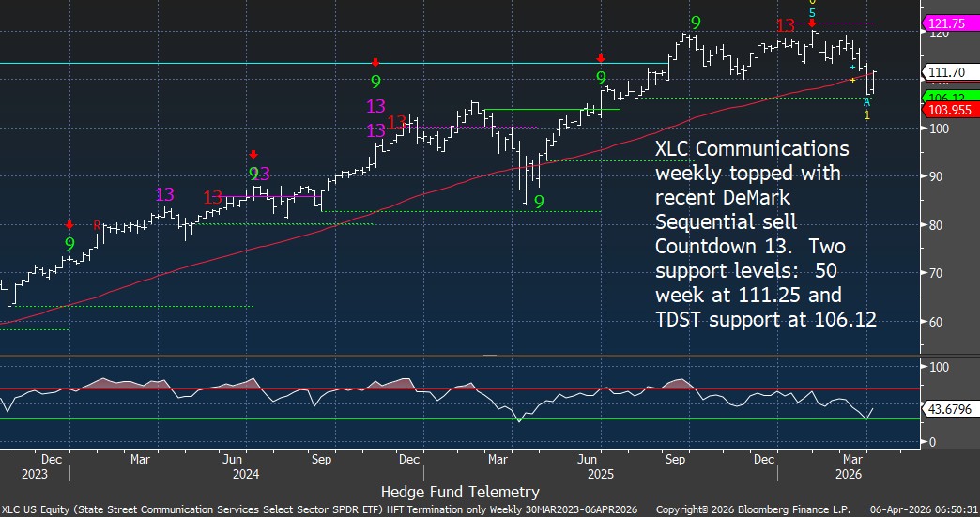
Task: Click the cyan A marker below the latest bar
Action: (x=867, y=101)
